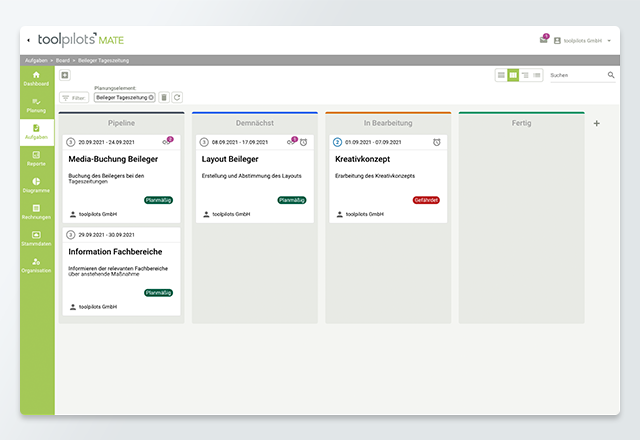640x440 pixels.
Task: Go to Reports in sidebar
Action: [36, 158]
